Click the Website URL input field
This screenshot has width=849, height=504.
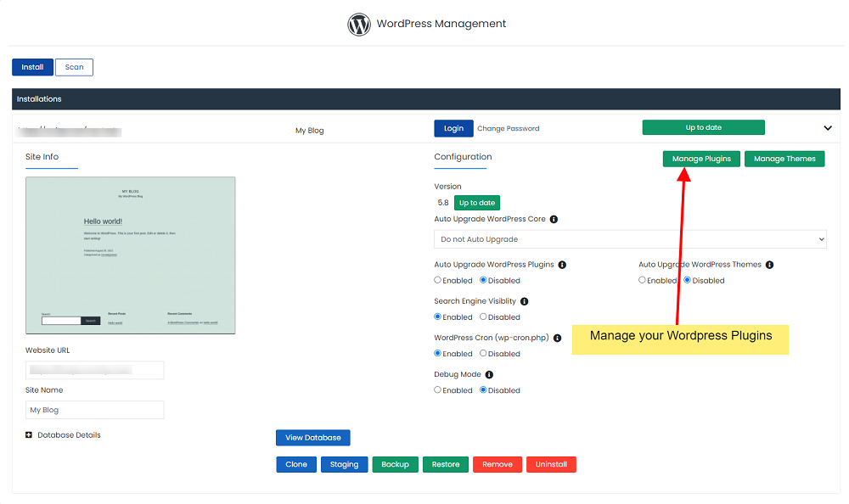click(95, 370)
